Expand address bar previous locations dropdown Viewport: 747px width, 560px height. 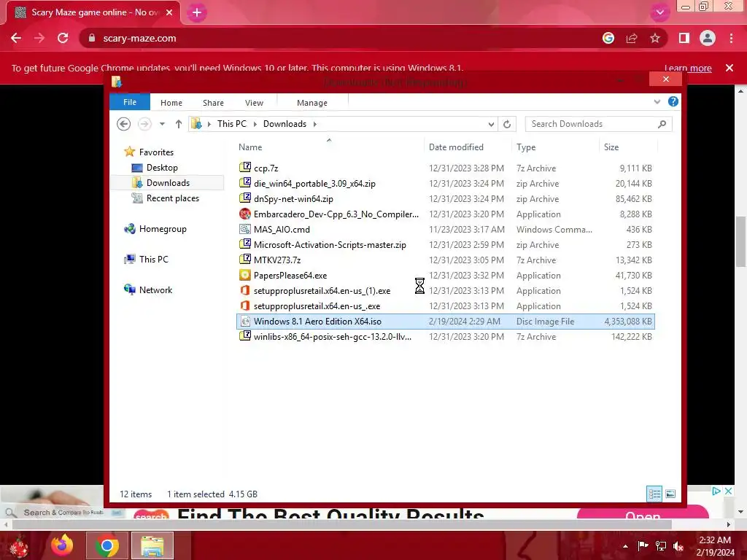point(491,124)
